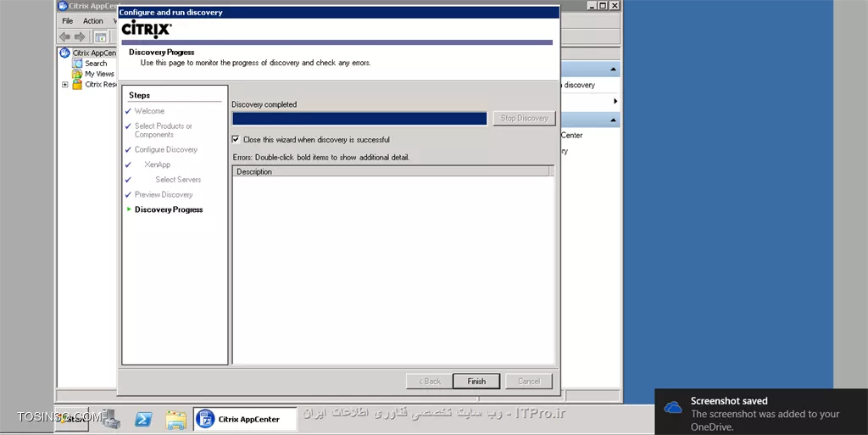Open File menu in AppCenter window
The width and height of the screenshot is (868, 435).
68,21
